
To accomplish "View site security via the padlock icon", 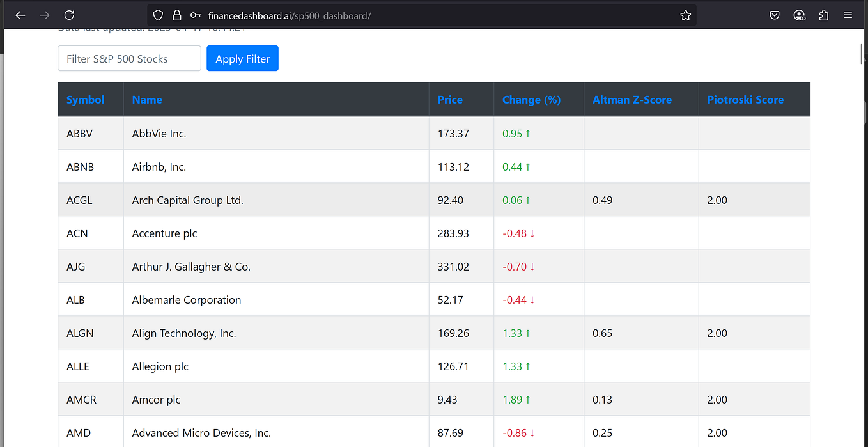I will click(x=177, y=15).
